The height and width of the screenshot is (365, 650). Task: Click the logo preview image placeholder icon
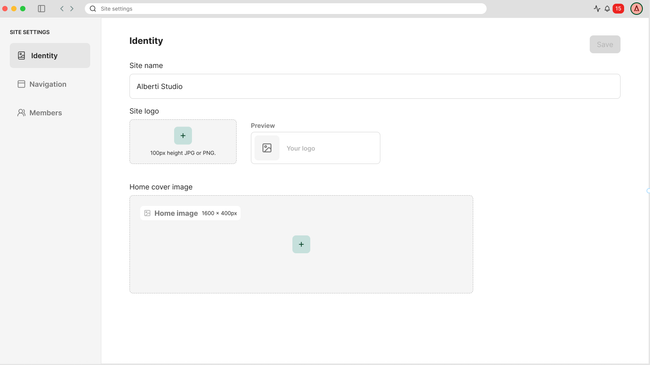pyautogui.click(x=267, y=148)
